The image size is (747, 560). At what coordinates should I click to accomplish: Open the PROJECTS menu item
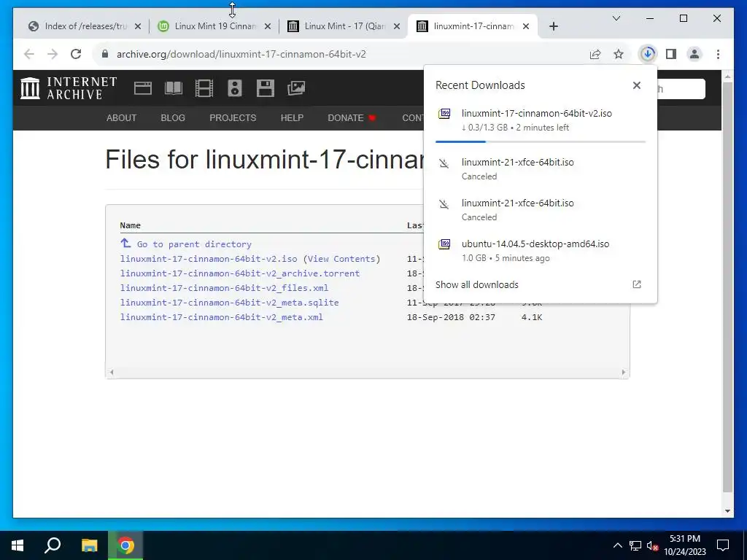pos(233,118)
